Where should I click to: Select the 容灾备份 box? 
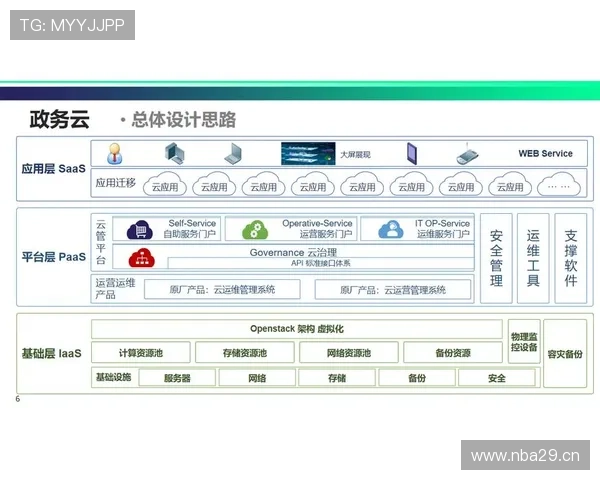pyautogui.click(x=565, y=354)
